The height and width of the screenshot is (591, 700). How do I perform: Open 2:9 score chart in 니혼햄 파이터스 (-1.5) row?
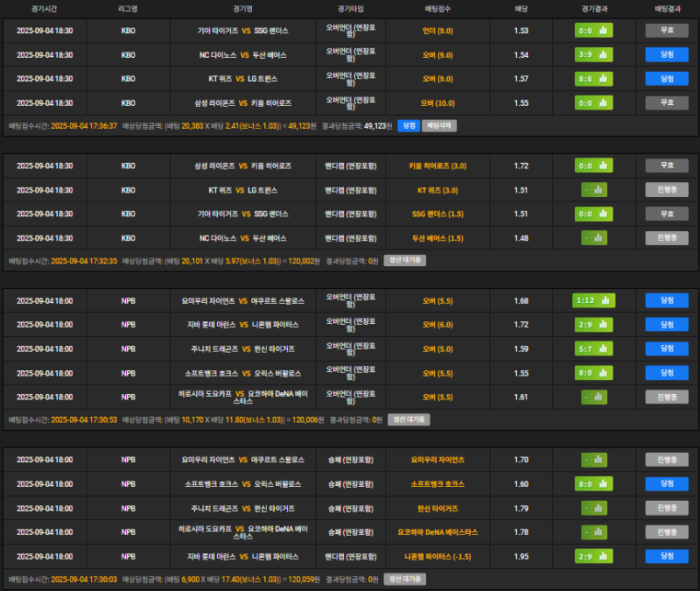[593, 557]
